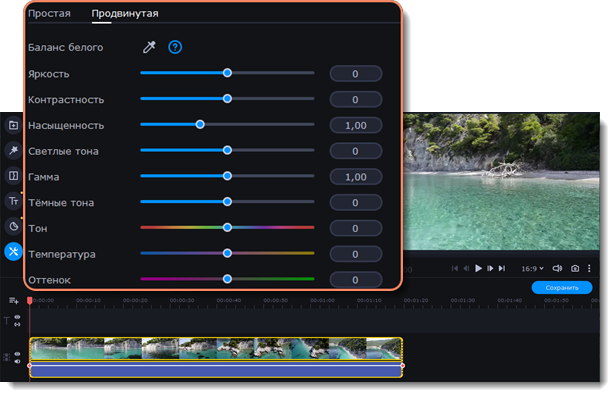Toggle title track link icon
615x397 pixels.
(17, 324)
